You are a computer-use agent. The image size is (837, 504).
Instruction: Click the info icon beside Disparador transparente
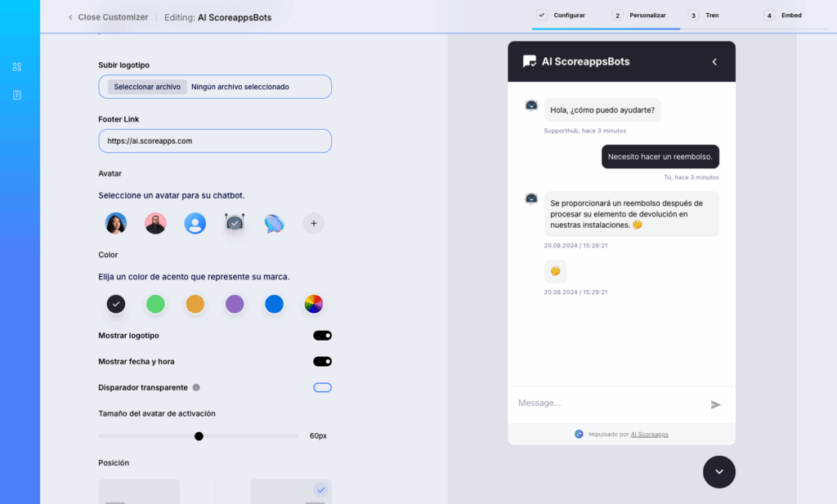196,388
